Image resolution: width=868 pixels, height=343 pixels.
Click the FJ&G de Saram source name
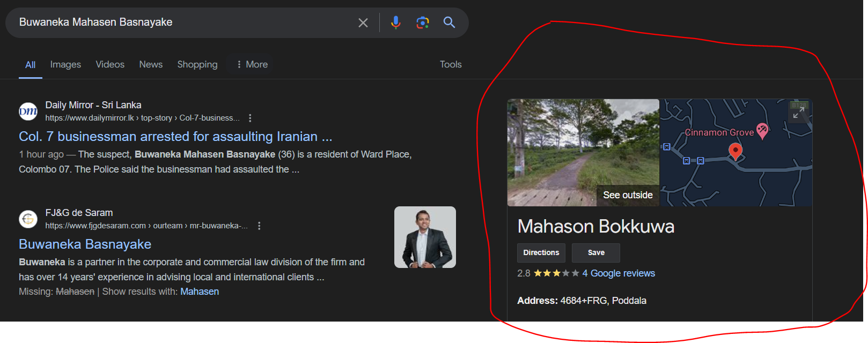pos(79,213)
